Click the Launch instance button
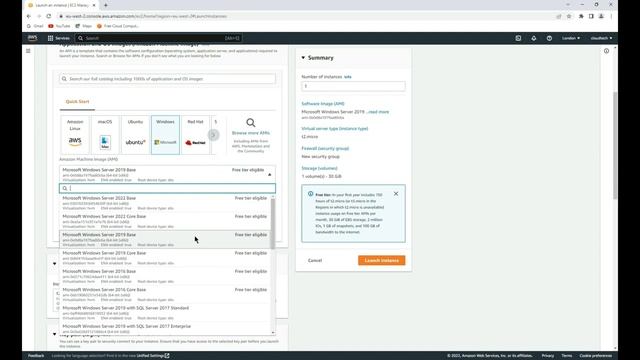 pos(382,260)
